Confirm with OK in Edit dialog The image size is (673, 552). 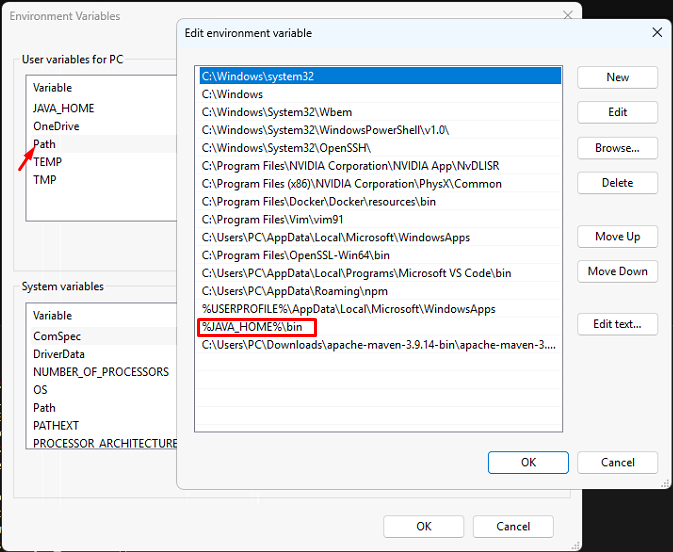pyautogui.click(x=528, y=462)
